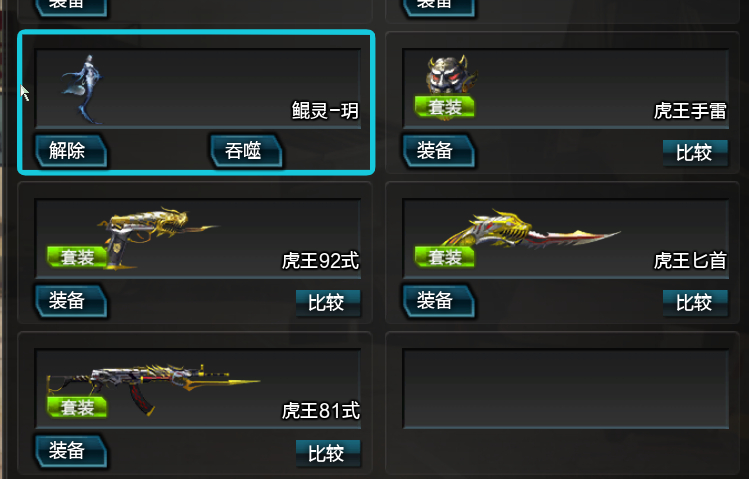The image size is (749, 479).
Task: Compare the 虎王匕首 dagger
Action: [x=695, y=303]
